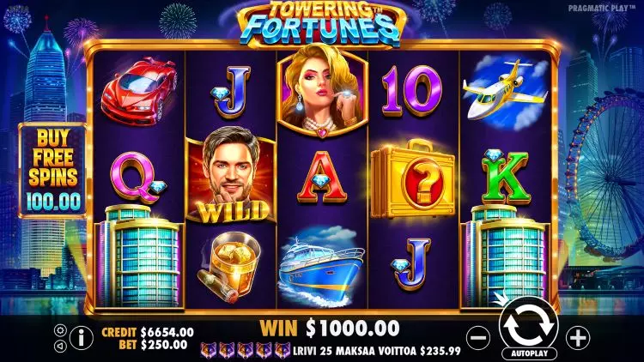Open the AUTOPLAY settings
Image resolution: width=644 pixels, height=362 pixels.
click(x=530, y=353)
